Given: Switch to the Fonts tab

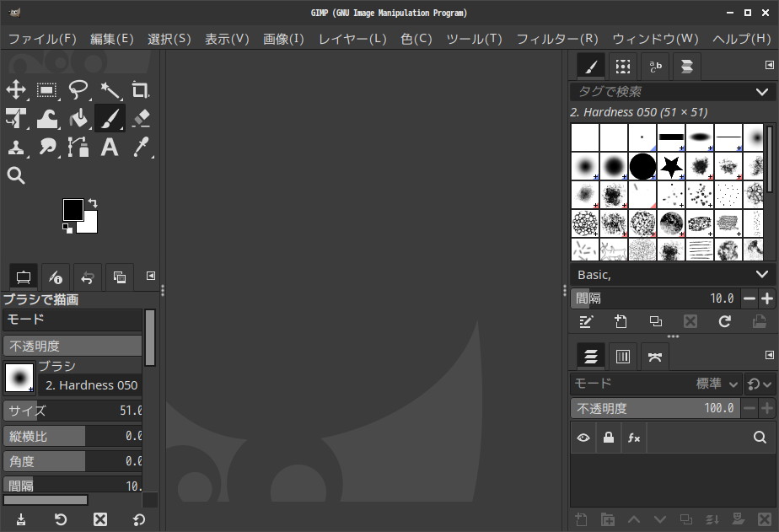Looking at the screenshot, I should [x=655, y=66].
